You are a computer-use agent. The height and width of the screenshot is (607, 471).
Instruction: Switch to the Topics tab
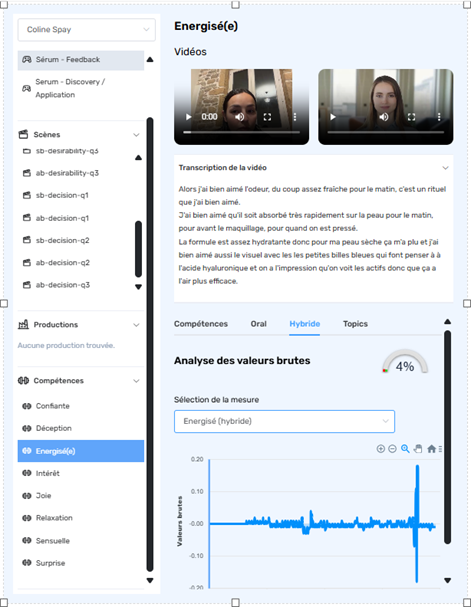tap(355, 324)
